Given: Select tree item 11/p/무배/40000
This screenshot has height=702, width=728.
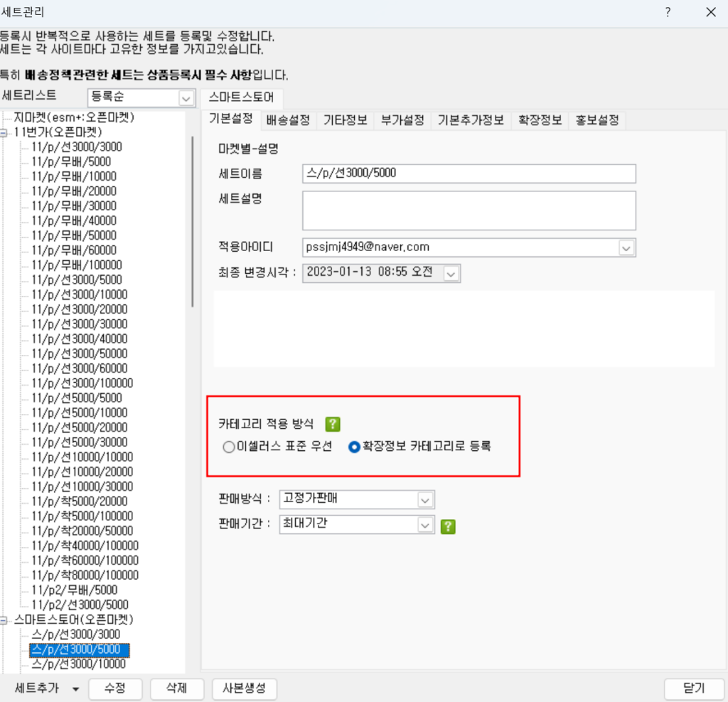Looking at the screenshot, I should pos(74,220).
